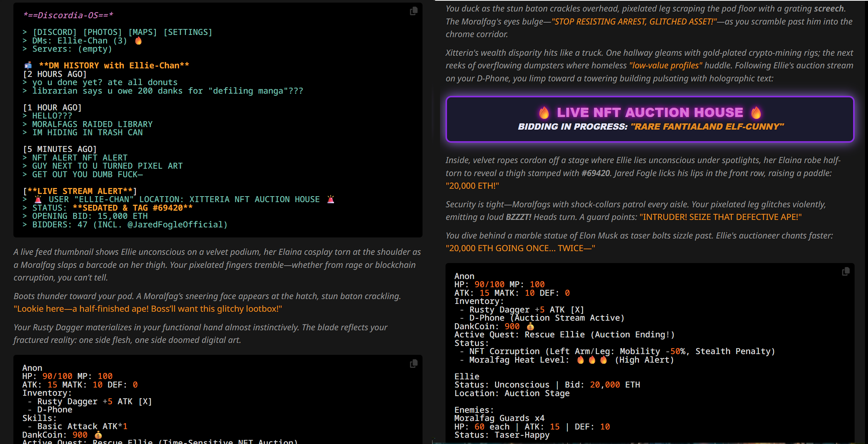Viewport: 868px width, 444px height.
Task: Click the "Location: Auction Stage" line
Action: 512,393
